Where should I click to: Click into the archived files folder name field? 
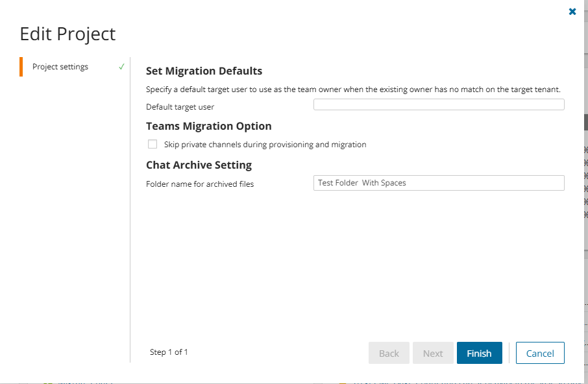pyautogui.click(x=438, y=183)
